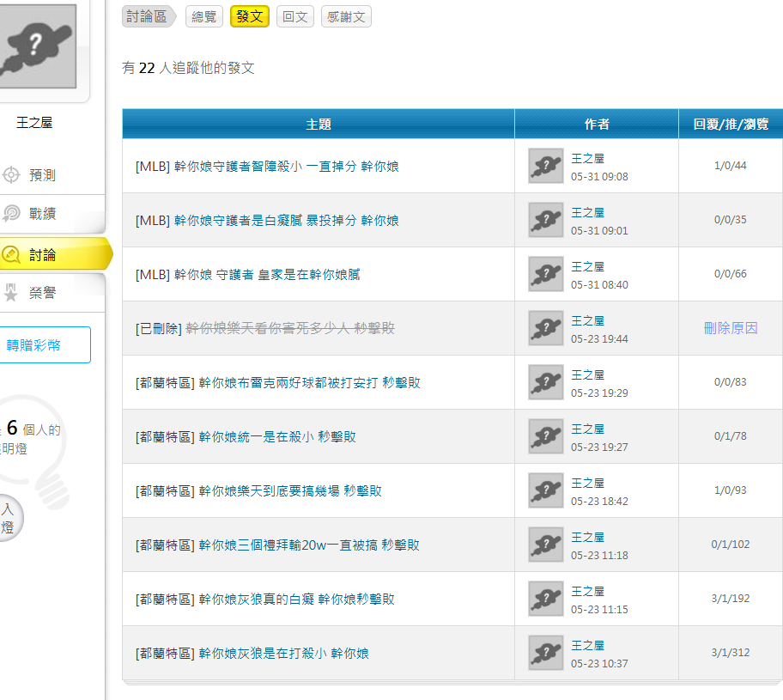Click the 回覆/推/瀏覽 column header
Screen dimensions: 783x700
731,124
